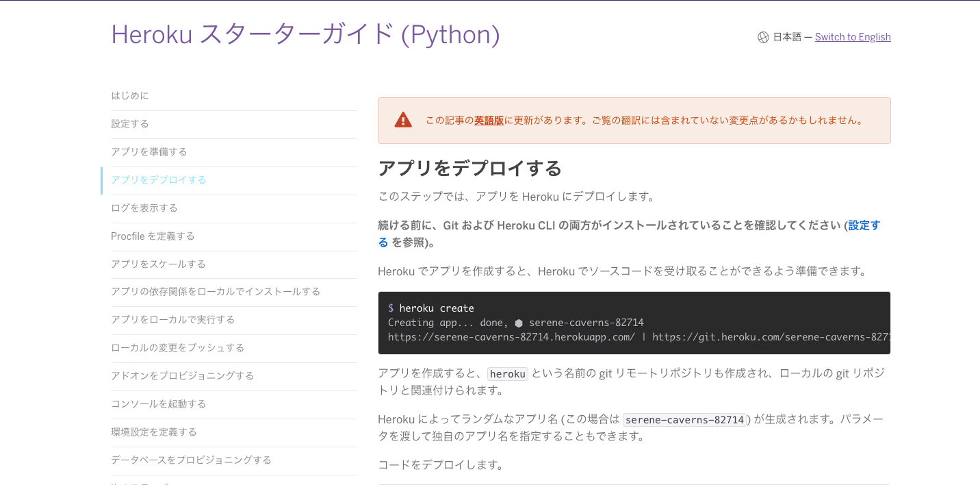Select Procfile を定義する in navigation
The height and width of the screenshot is (485, 980).
(x=152, y=236)
